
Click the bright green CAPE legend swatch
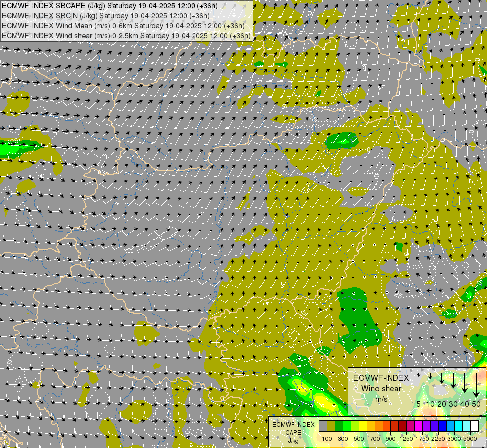point(347,426)
